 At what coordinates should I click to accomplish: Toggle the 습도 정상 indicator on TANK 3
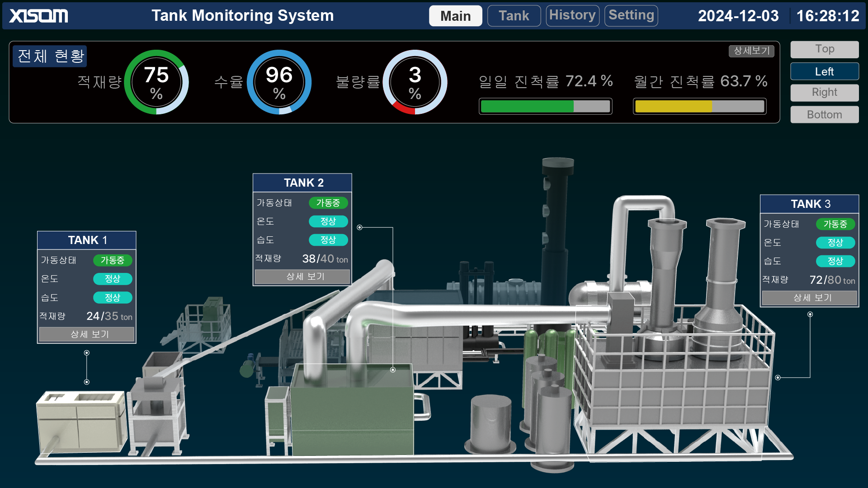click(835, 261)
